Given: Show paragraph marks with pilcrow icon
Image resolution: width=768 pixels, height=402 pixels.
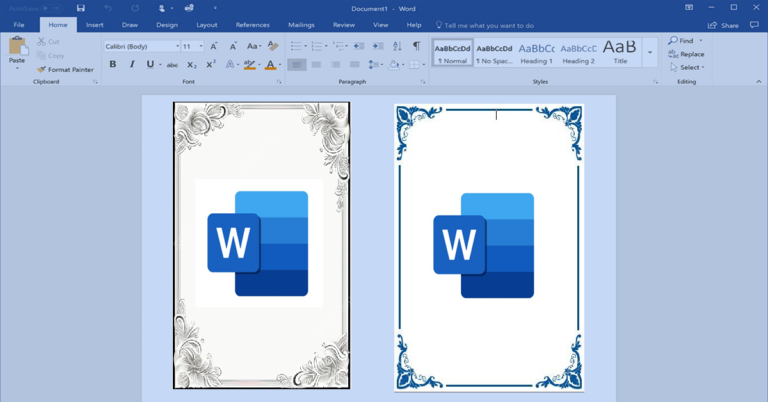Looking at the screenshot, I should 416,46.
